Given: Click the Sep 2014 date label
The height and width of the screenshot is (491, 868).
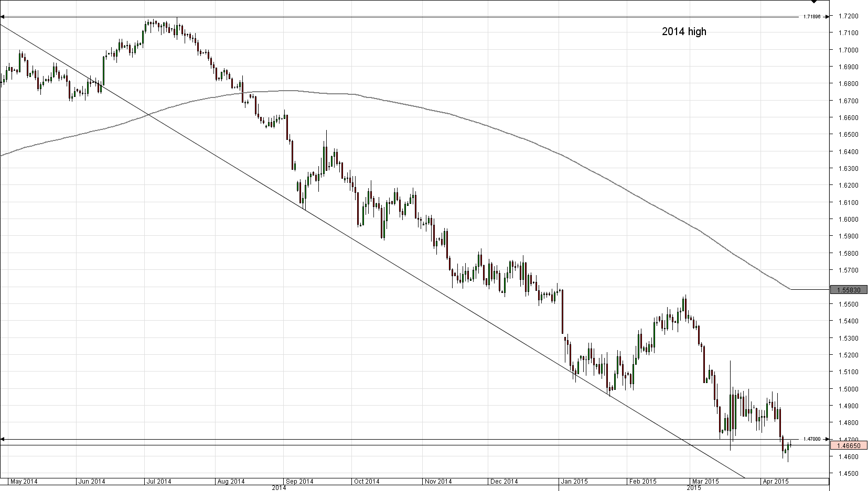Looking at the screenshot, I should pos(299,481).
